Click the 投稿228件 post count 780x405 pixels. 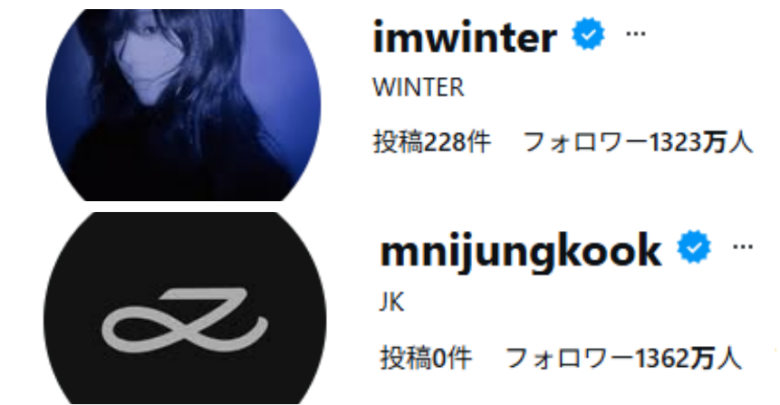pos(432,142)
